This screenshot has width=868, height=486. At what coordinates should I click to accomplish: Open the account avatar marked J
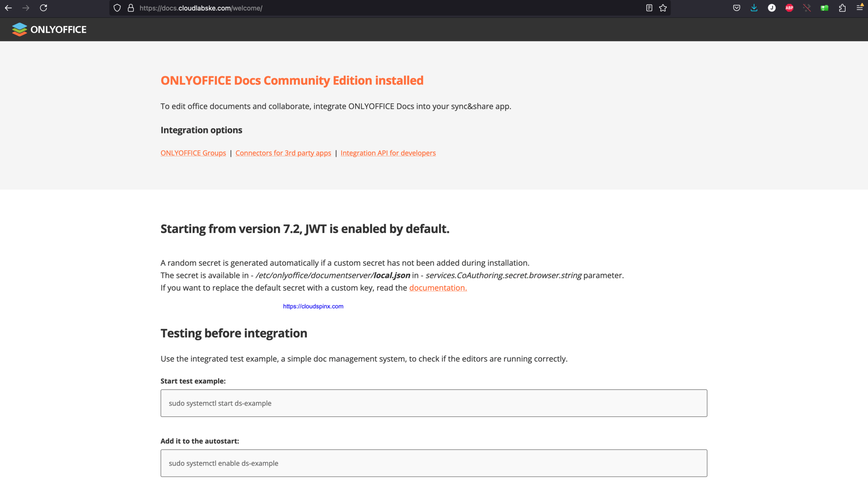click(x=772, y=8)
